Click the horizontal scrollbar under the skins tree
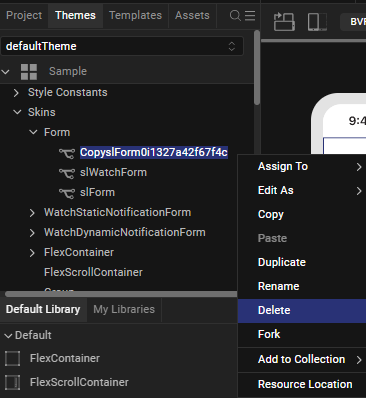This screenshot has width=366, height=398. tap(121, 294)
